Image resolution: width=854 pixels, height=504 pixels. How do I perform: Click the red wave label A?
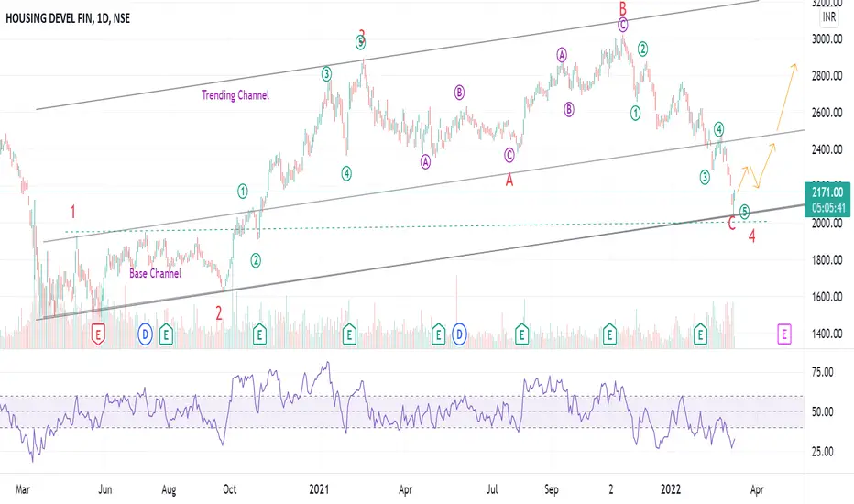tap(509, 180)
